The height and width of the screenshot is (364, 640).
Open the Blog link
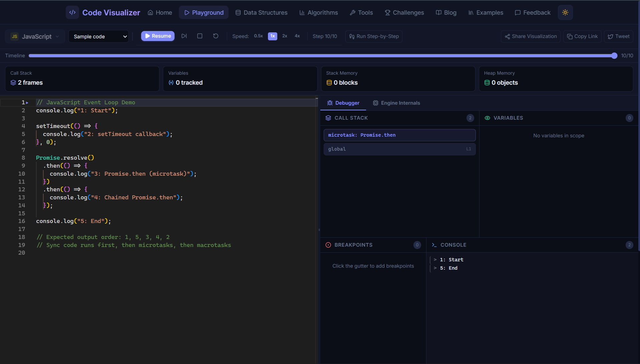(x=446, y=12)
